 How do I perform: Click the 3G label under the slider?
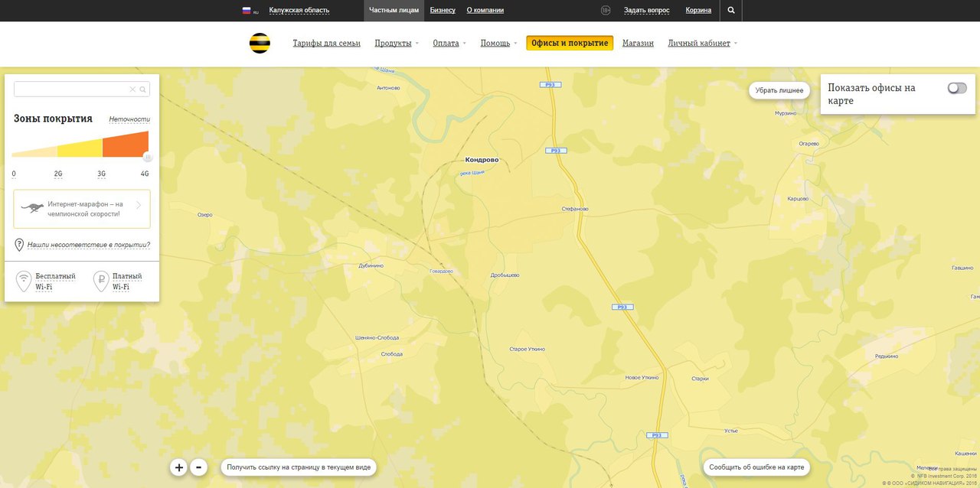[102, 174]
